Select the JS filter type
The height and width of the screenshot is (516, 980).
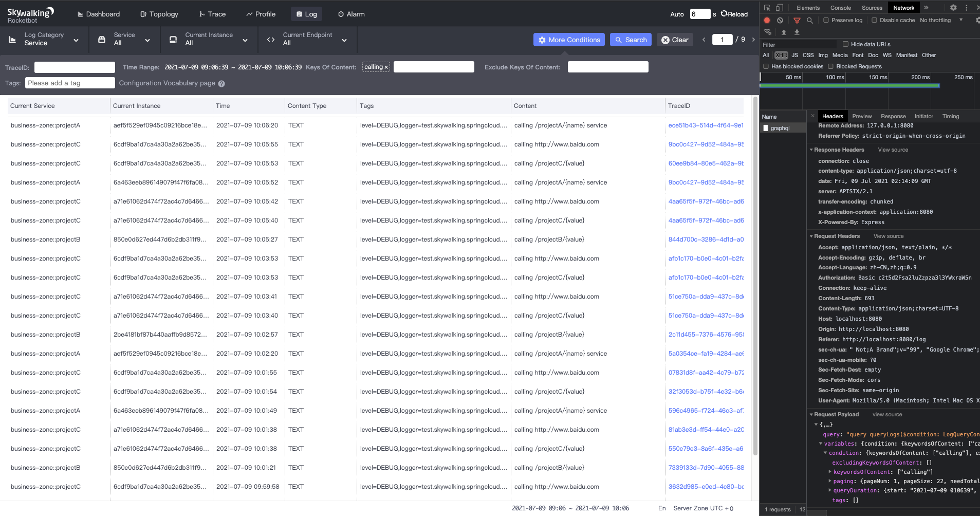click(x=794, y=55)
